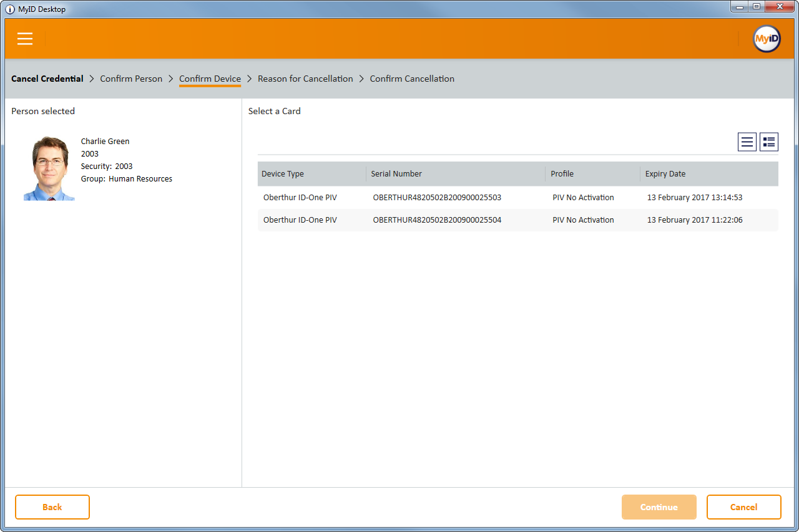The width and height of the screenshot is (799, 532).
Task: Select card with serial ending 25503
Action: point(437,198)
